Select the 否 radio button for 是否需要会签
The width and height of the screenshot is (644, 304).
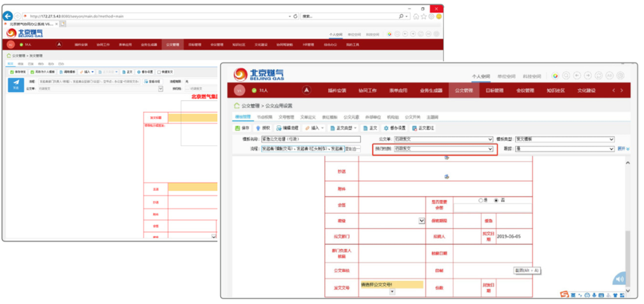[496, 201]
